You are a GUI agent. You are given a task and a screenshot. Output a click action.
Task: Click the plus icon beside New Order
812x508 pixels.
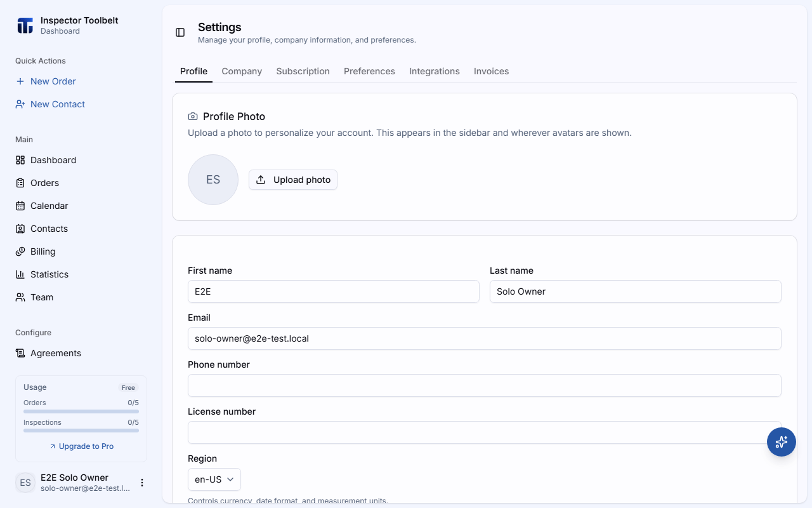pyautogui.click(x=20, y=81)
